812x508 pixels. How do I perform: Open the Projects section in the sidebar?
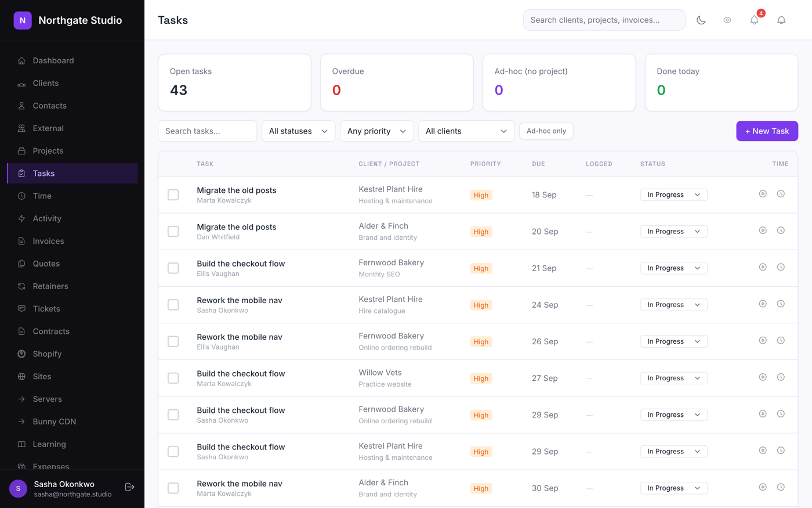pyautogui.click(x=72, y=151)
